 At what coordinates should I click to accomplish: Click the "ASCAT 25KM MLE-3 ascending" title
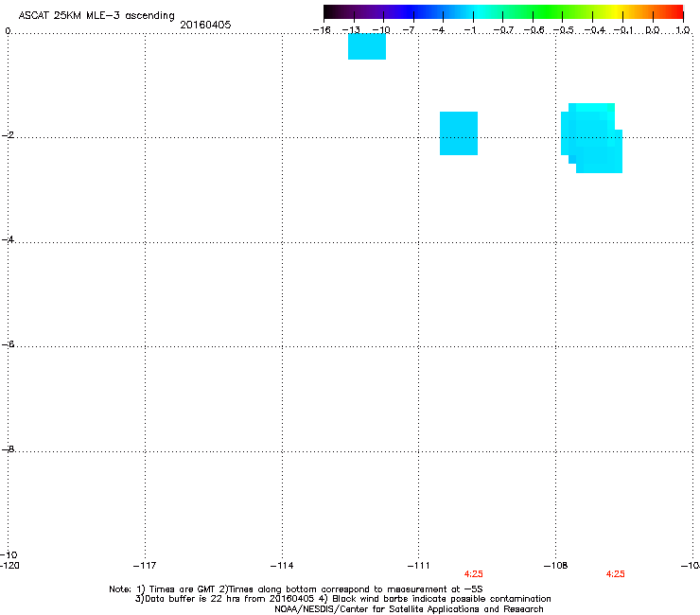tap(96, 16)
